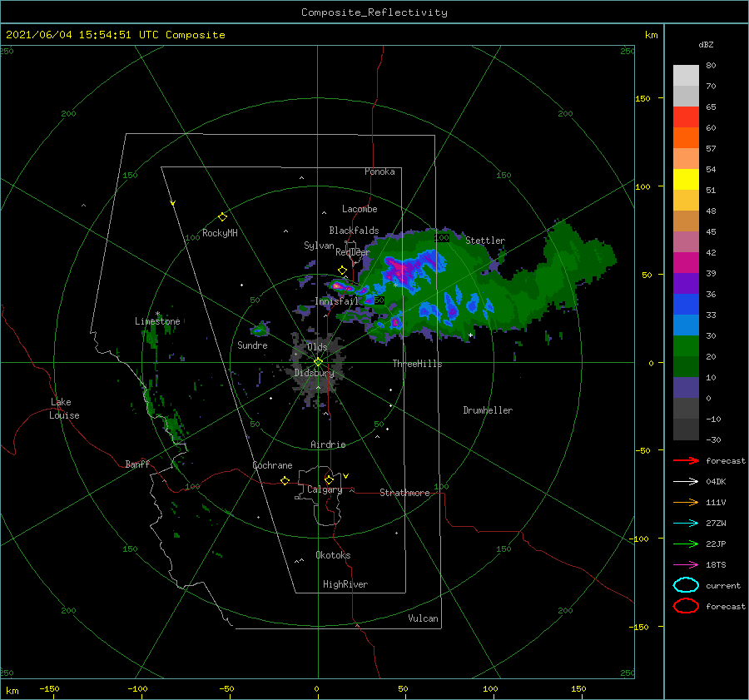
Task: Click the Innisfail city label
Action: click(337, 301)
